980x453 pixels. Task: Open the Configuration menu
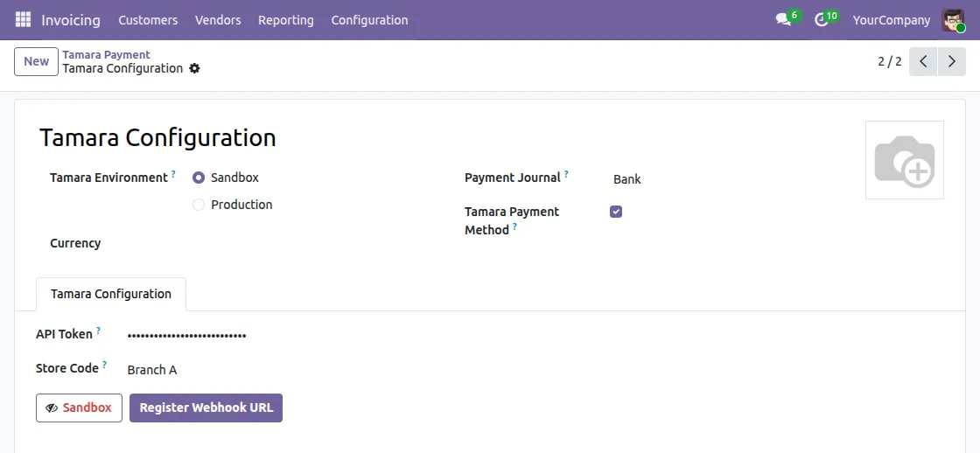pos(369,20)
